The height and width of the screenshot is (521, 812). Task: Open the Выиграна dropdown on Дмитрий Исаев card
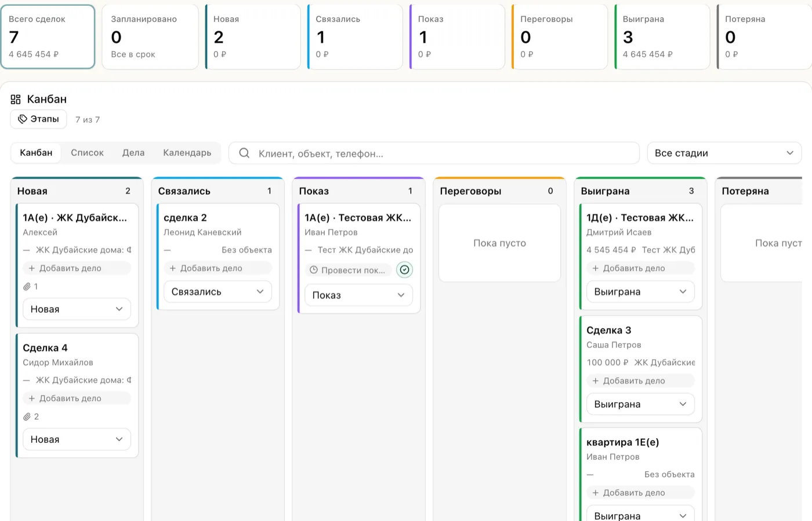[640, 292]
